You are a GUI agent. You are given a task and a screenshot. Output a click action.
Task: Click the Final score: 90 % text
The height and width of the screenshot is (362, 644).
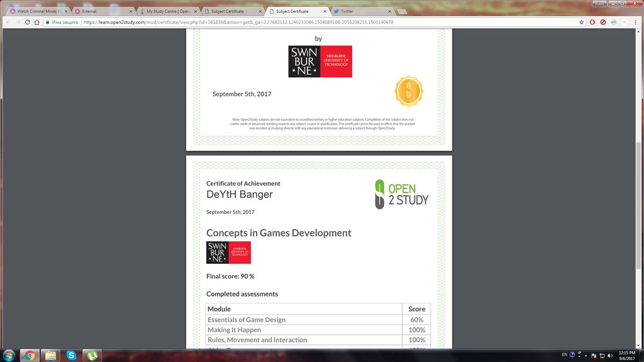[230, 276]
